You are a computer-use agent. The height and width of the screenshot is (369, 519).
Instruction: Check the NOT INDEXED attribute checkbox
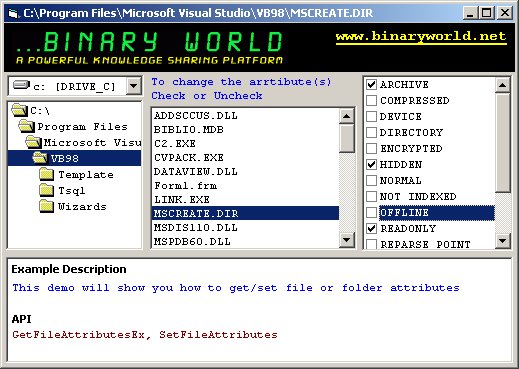371,196
